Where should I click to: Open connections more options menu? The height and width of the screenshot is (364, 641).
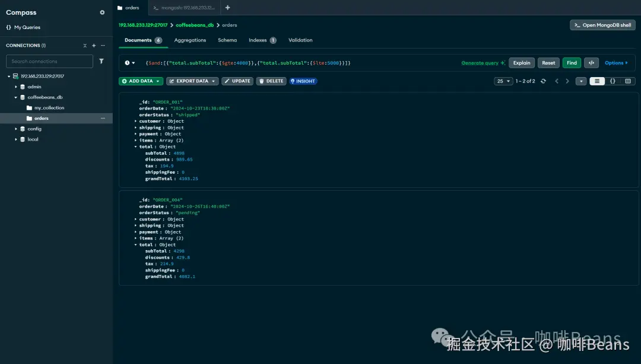103,45
